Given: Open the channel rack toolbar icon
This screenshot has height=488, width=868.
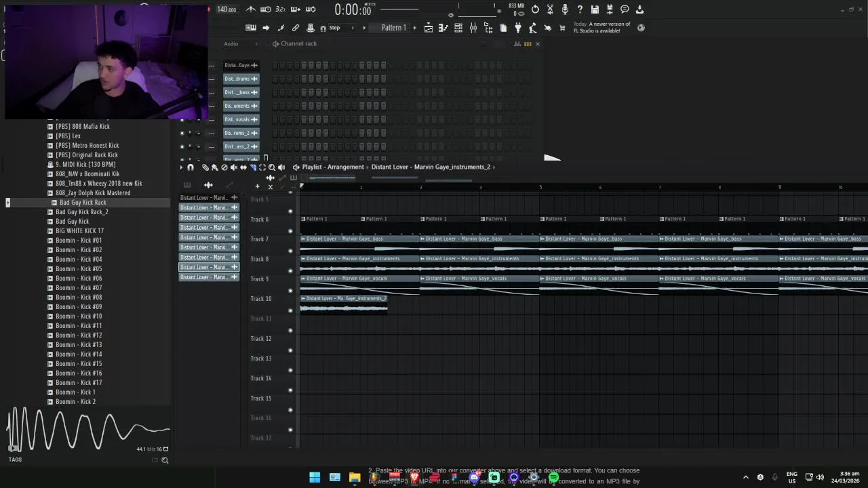Looking at the screenshot, I should pos(458,28).
